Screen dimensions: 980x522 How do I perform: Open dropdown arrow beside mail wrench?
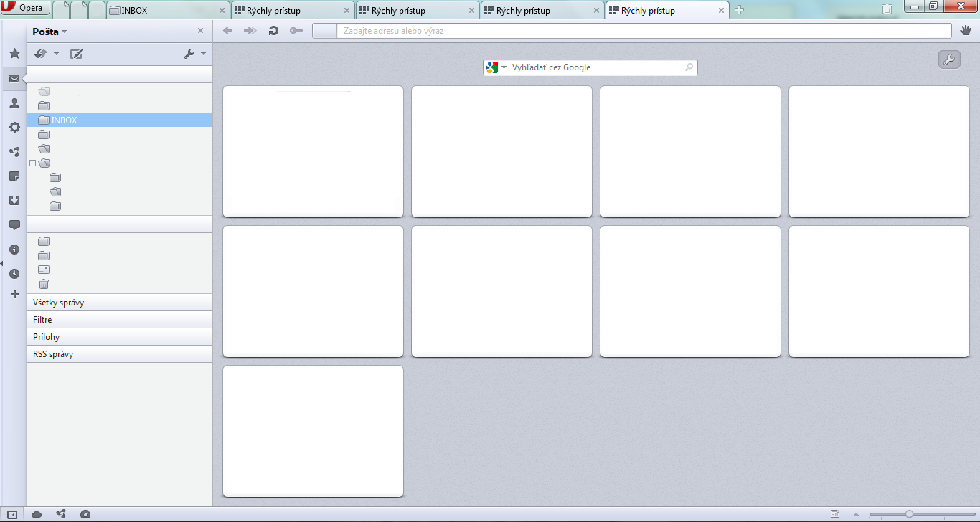pyautogui.click(x=203, y=54)
